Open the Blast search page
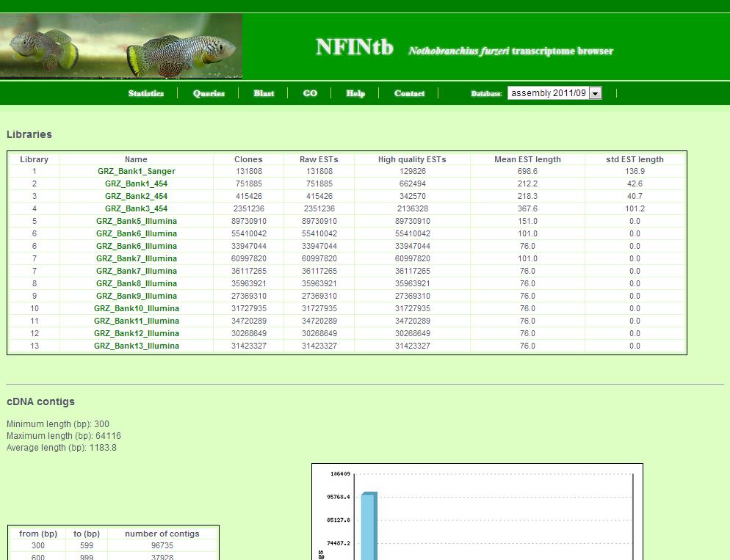 (264, 93)
